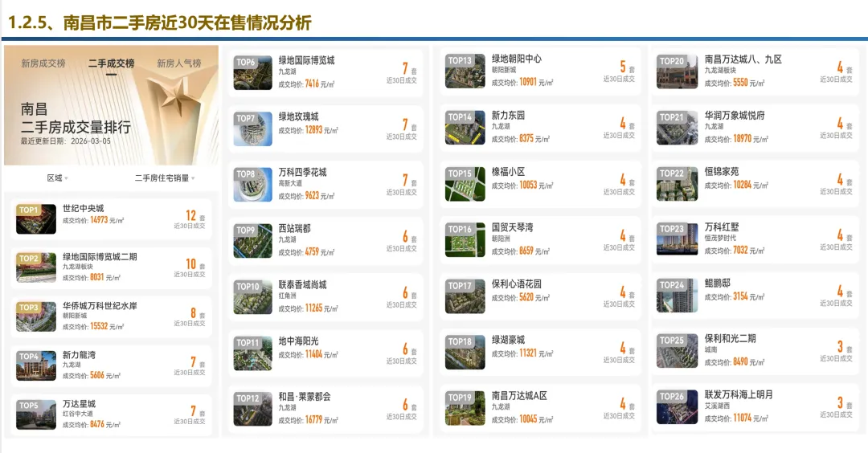Image resolution: width=868 pixels, height=453 pixels.
Task: Open TOP10 联泰香域尚城 thumbnail
Action: (253, 297)
